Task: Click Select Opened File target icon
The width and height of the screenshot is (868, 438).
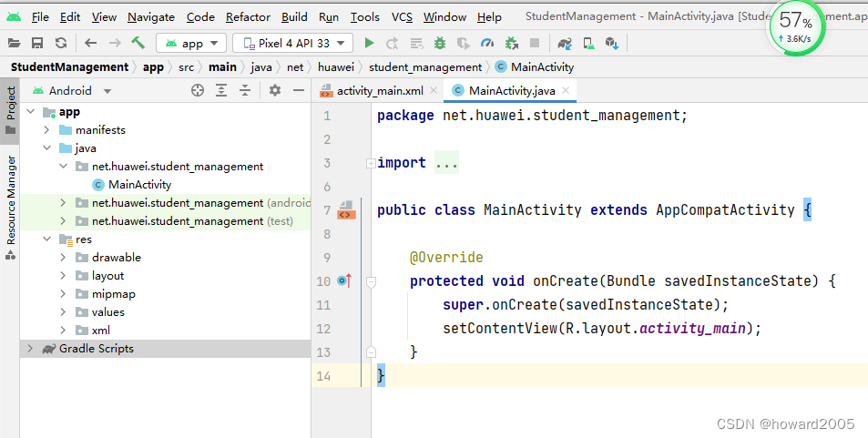Action: [198, 90]
